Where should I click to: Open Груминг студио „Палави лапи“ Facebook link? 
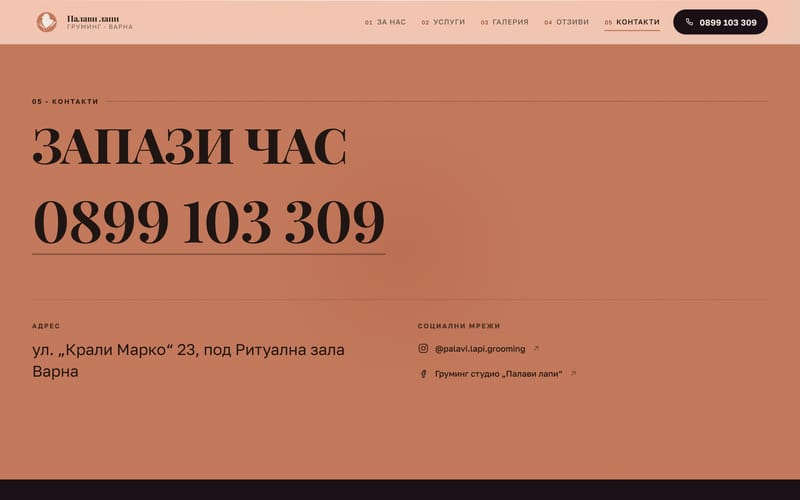click(498, 374)
